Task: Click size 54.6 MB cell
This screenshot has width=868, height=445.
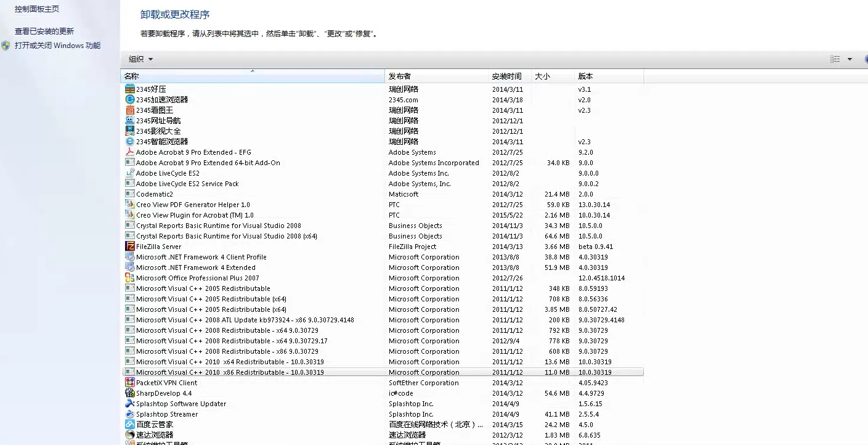Action: 557,393
